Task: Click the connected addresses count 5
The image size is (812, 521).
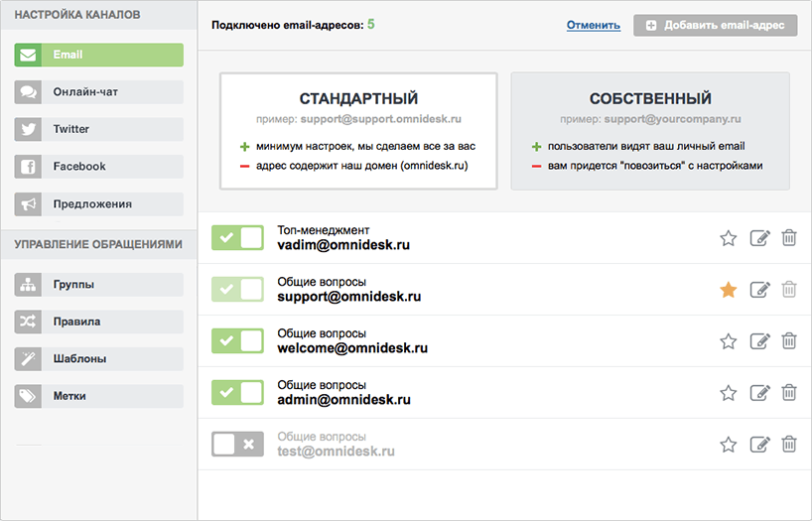Action: [371, 25]
